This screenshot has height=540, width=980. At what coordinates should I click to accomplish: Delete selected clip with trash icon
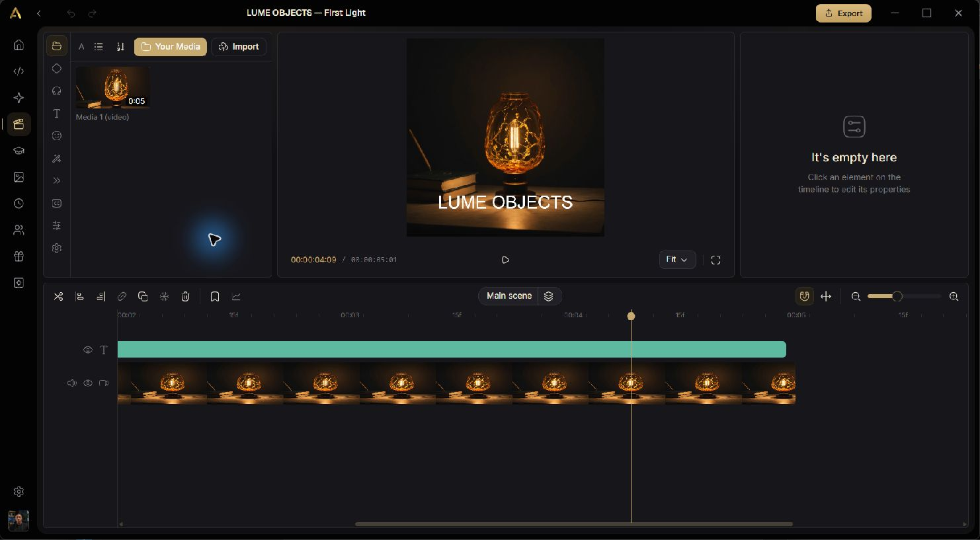click(185, 297)
